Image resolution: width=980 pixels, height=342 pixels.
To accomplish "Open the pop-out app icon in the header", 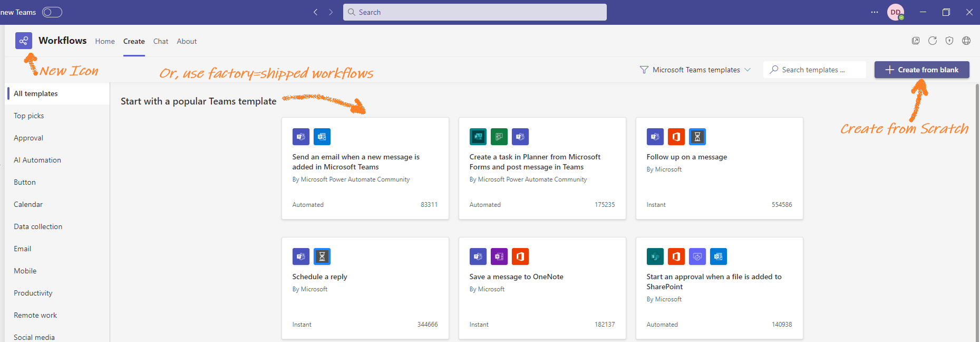I will [x=916, y=41].
